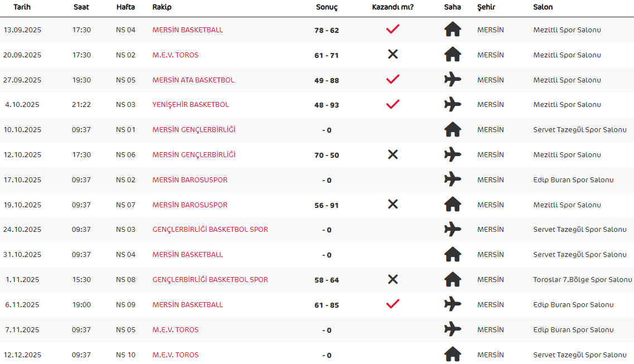Open MERSİN BAROSUSPOR link on 17.10.2025 row
This screenshot has height=364, width=634.
pyautogui.click(x=190, y=180)
